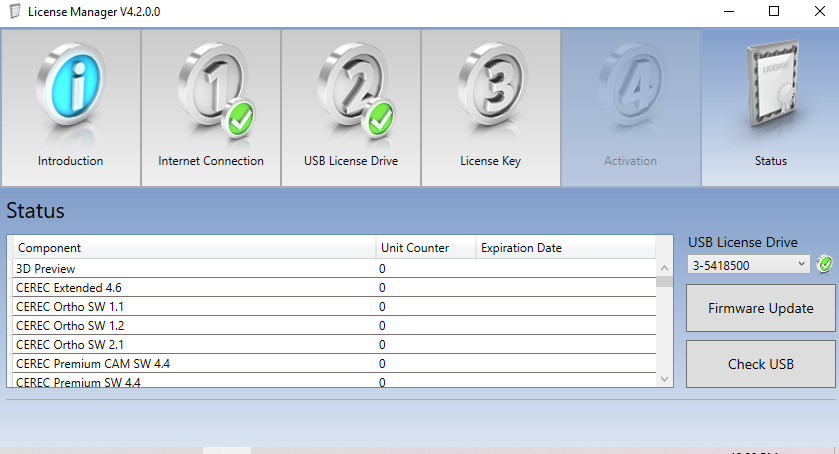
Task: Select the CEREC Extended 4.6 row
Action: (x=334, y=287)
